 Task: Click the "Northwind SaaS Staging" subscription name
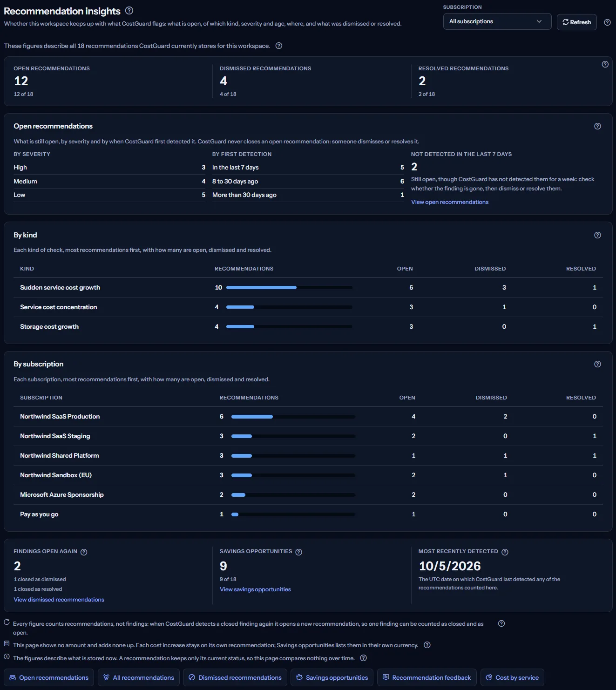(x=55, y=436)
